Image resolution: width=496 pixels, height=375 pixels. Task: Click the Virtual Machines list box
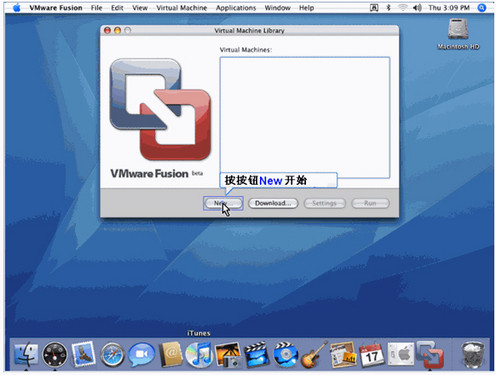305,117
